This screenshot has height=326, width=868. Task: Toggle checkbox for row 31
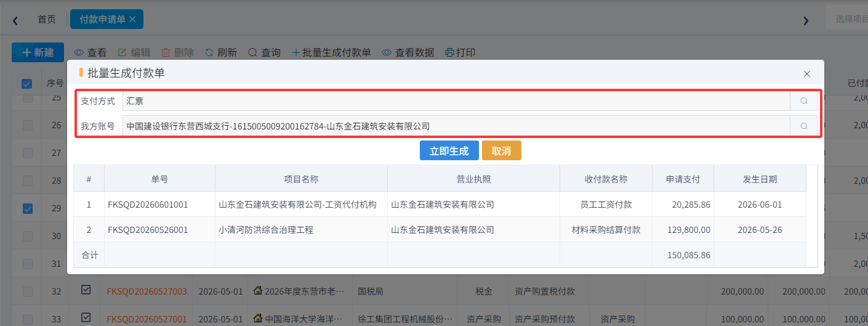[28, 264]
